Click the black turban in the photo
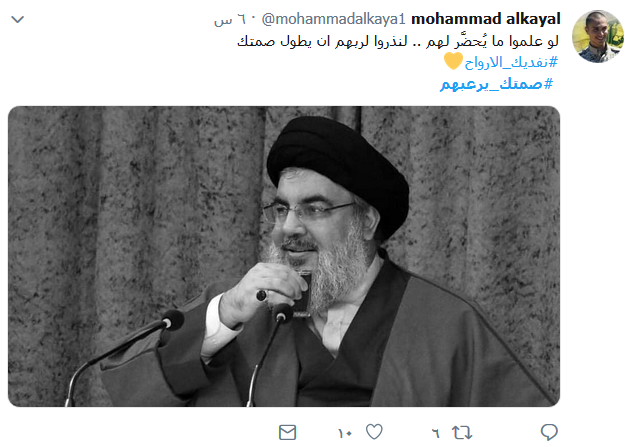637x447 pixels. (338, 169)
